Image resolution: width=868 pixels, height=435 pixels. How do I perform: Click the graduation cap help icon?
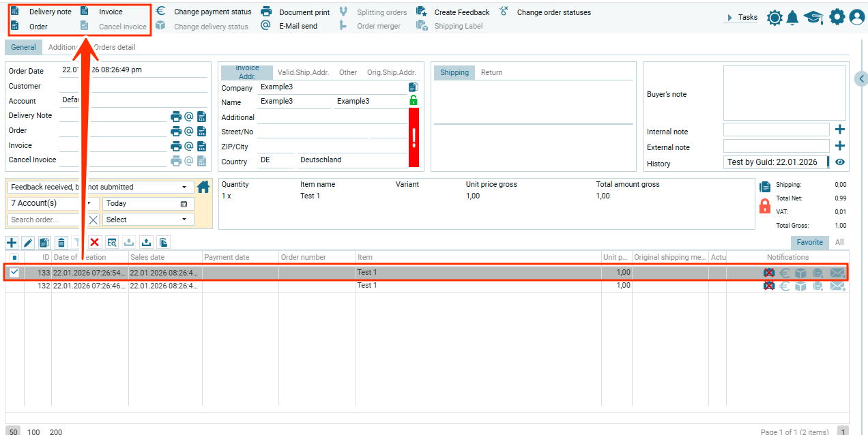[813, 18]
